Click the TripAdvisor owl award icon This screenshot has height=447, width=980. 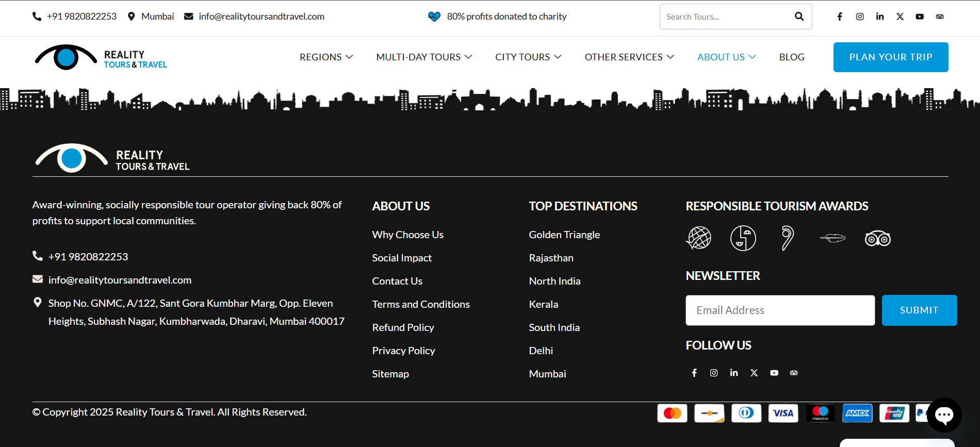coord(877,239)
